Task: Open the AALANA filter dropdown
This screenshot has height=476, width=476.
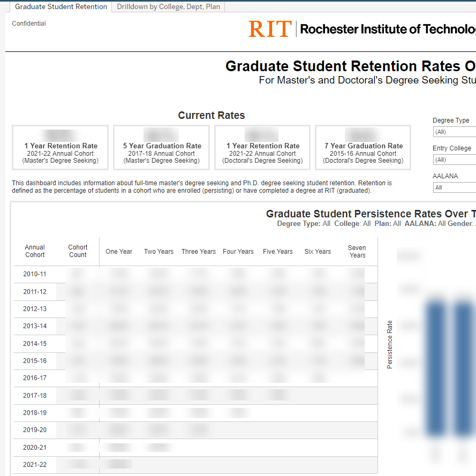Action: click(454, 187)
